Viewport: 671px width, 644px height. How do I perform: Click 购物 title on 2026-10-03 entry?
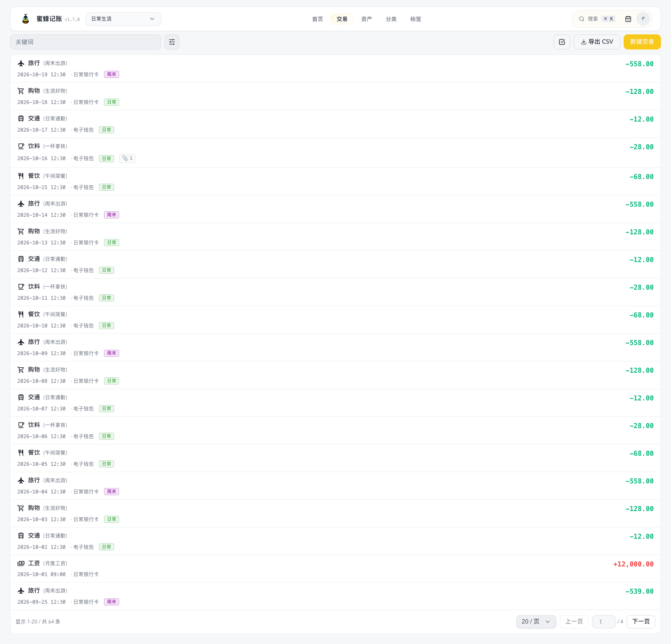[34, 508]
